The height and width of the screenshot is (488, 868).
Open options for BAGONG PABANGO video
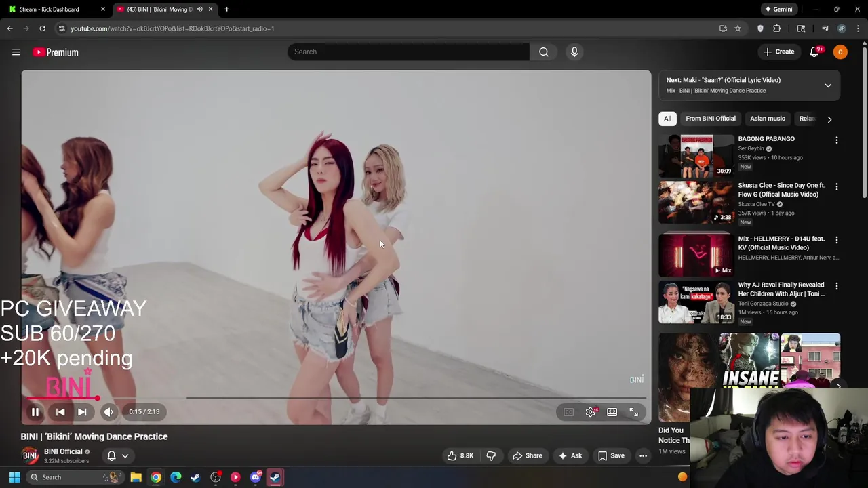pyautogui.click(x=836, y=140)
